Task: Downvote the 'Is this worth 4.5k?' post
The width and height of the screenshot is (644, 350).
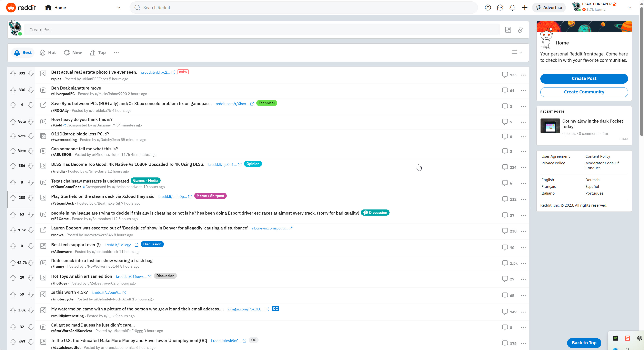Action: (31, 294)
